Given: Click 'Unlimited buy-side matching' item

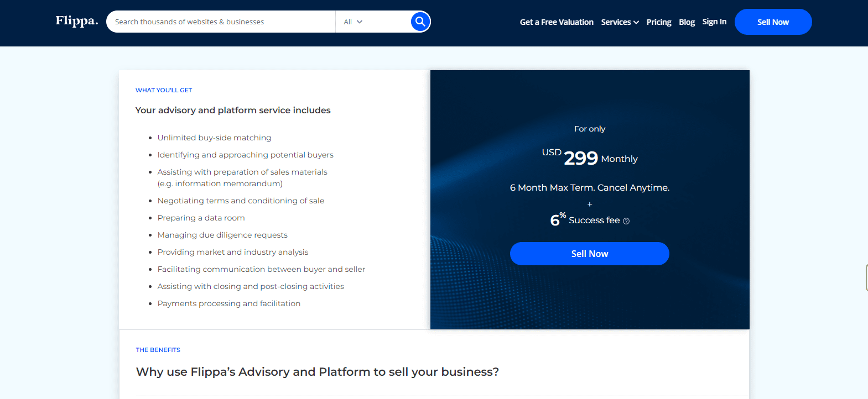Looking at the screenshot, I should [x=214, y=138].
